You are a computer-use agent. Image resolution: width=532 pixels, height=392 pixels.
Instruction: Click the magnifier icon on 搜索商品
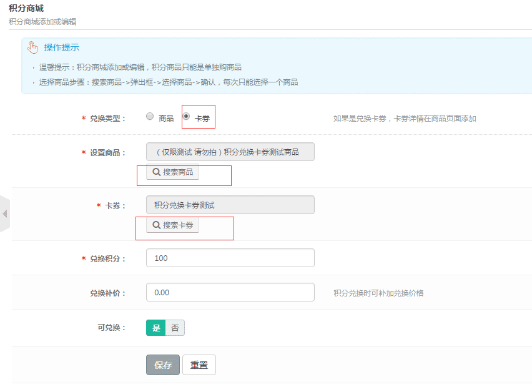tap(156, 172)
